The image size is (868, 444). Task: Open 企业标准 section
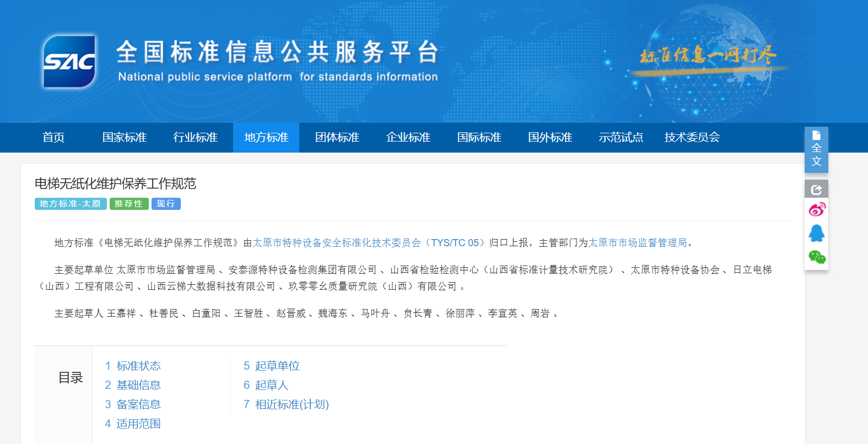408,137
